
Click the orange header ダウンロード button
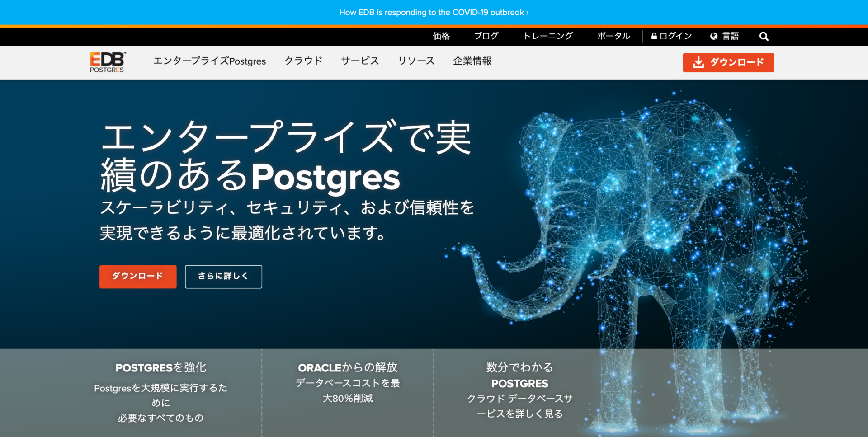click(728, 62)
